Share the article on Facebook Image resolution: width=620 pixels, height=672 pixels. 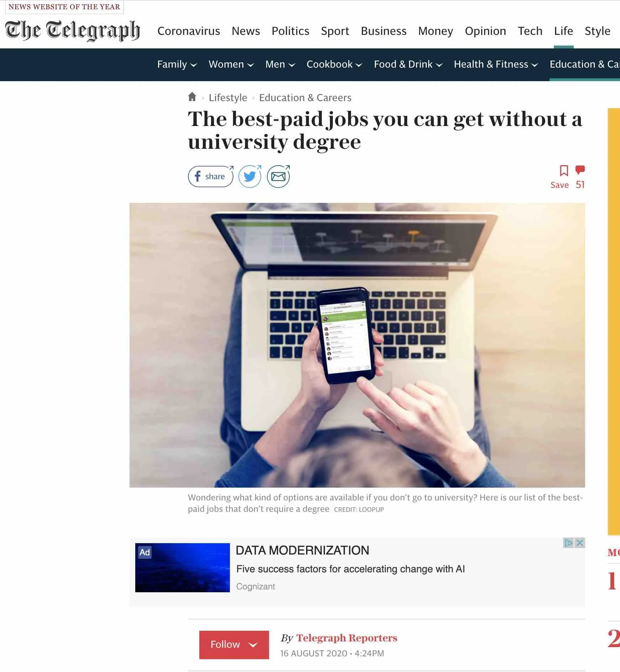(x=211, y=176)
